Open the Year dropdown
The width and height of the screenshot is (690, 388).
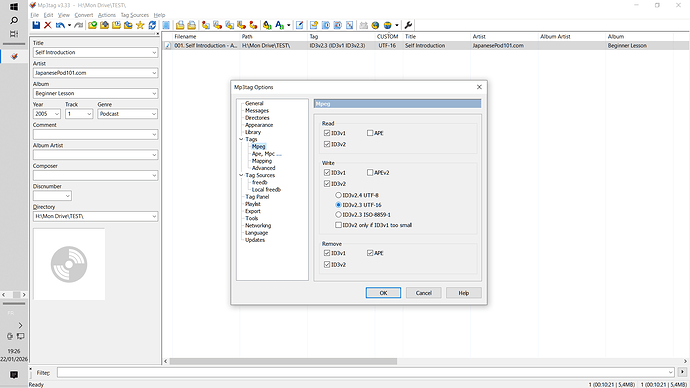pyautogui.click(x=57, y=114)
